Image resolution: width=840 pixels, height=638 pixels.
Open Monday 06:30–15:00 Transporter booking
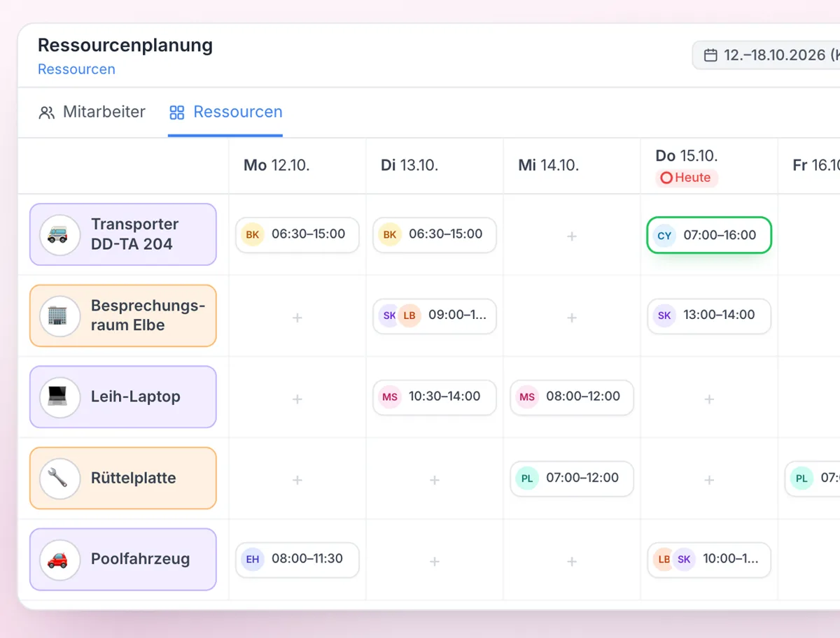[297, 234]
